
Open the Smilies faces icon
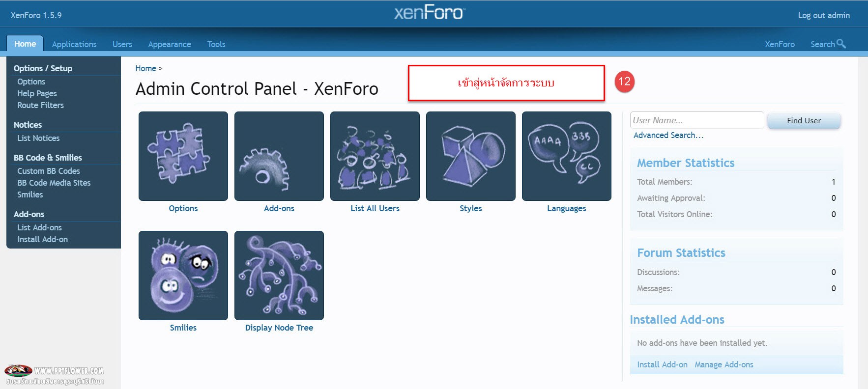183,276
